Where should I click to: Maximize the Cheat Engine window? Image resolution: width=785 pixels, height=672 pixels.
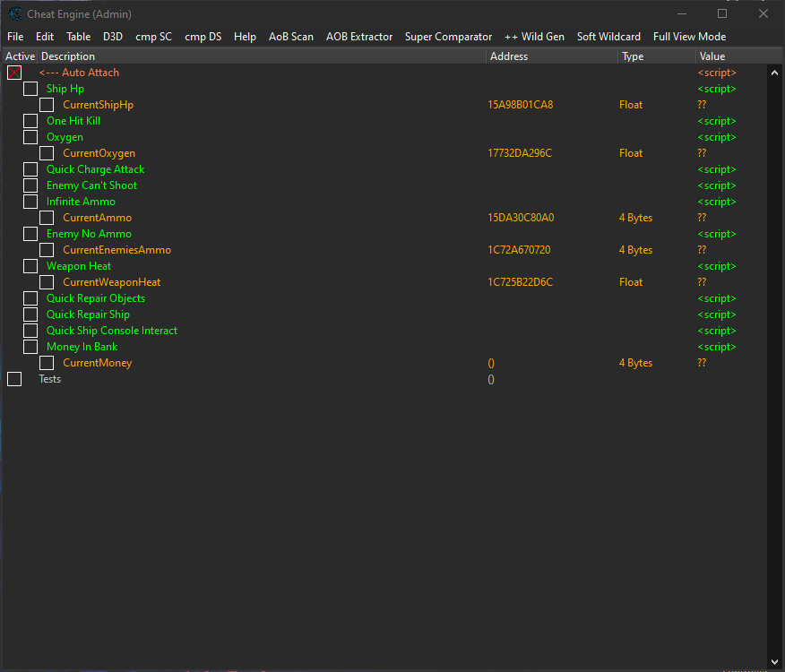pyautogui.click(x=722, y=13)
